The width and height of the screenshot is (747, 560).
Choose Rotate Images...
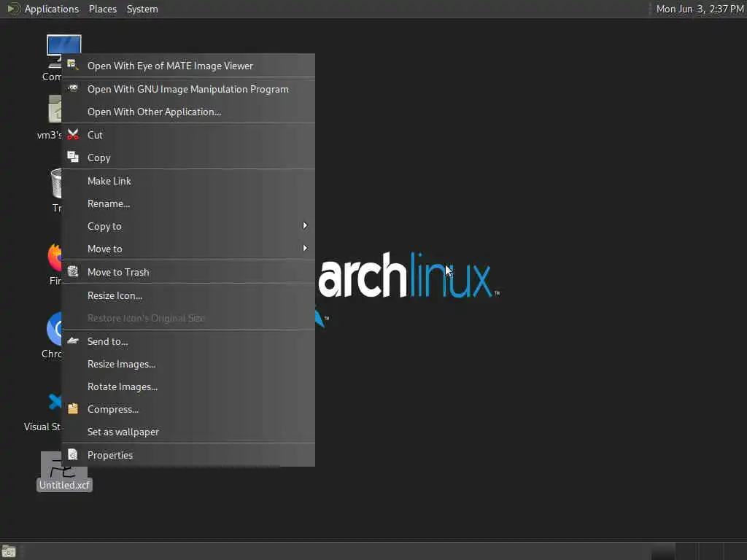[x=188, y=386]
